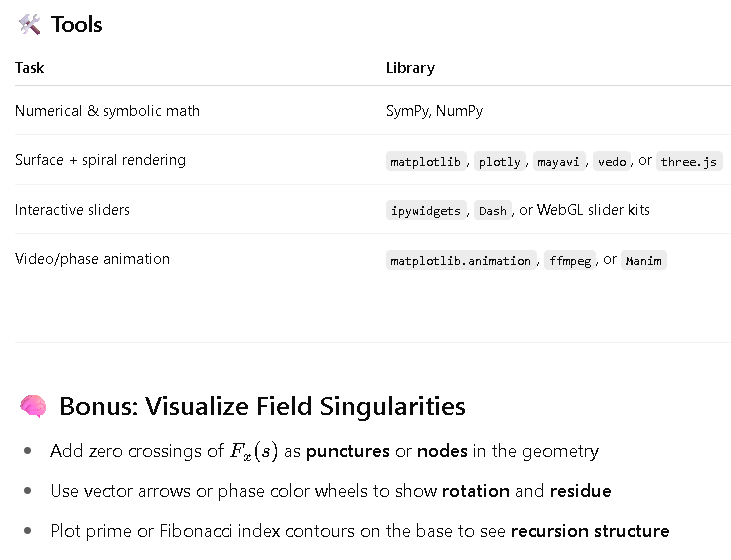This screenshot has width=731, height=560.
Task: Click the hammer and wrench Tools icon
Action: click(x=29, y=25)
